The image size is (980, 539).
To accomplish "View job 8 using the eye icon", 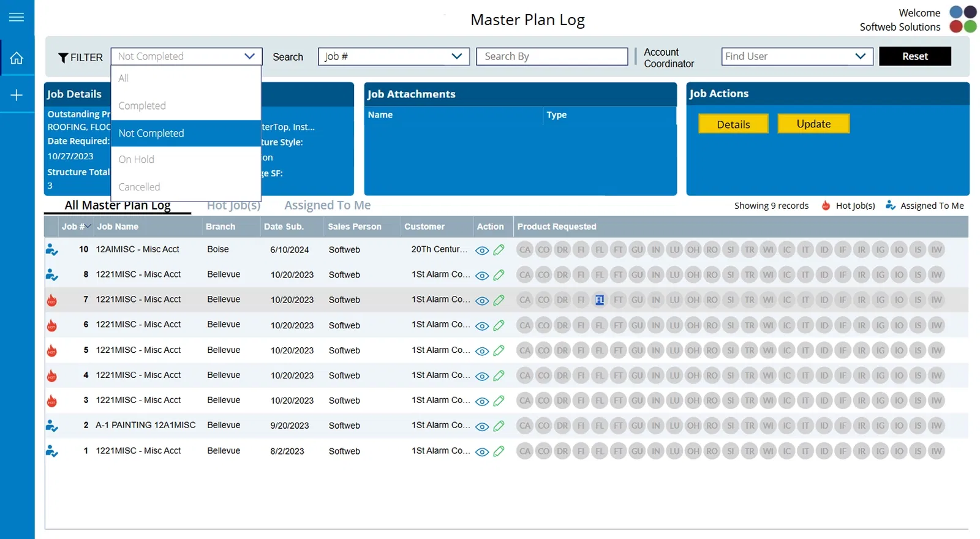I will [482, 276].
